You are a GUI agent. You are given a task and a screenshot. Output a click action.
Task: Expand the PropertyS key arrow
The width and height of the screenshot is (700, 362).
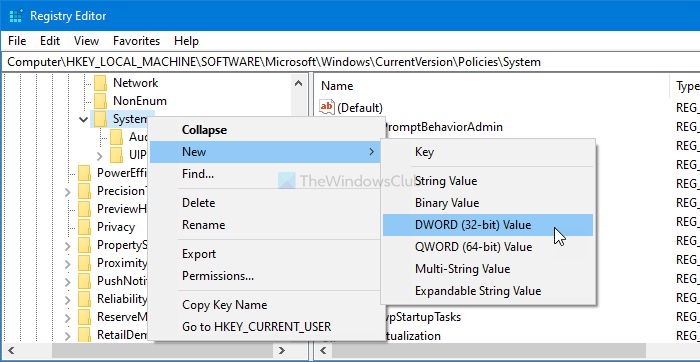[x=67, y=246]
